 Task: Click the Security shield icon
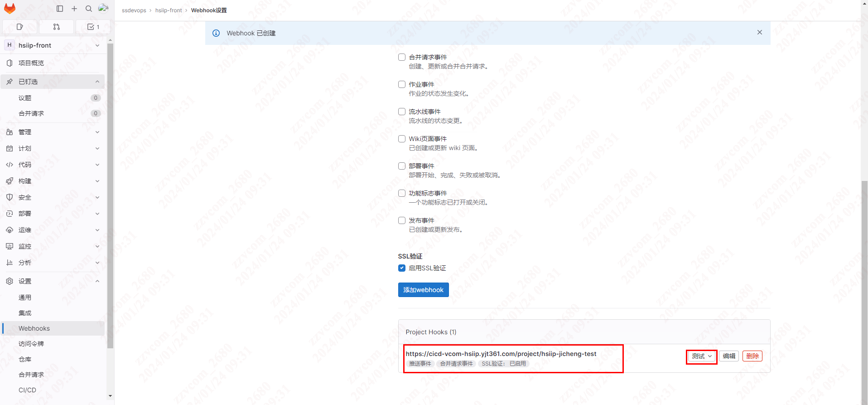pos(10,197)
